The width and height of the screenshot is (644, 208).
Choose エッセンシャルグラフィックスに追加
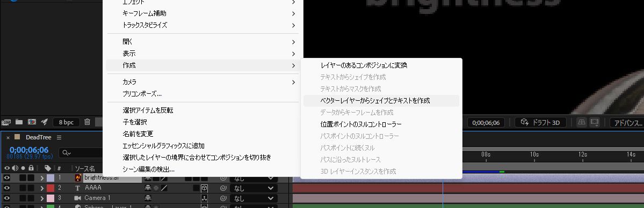click(x=163, y=146)
